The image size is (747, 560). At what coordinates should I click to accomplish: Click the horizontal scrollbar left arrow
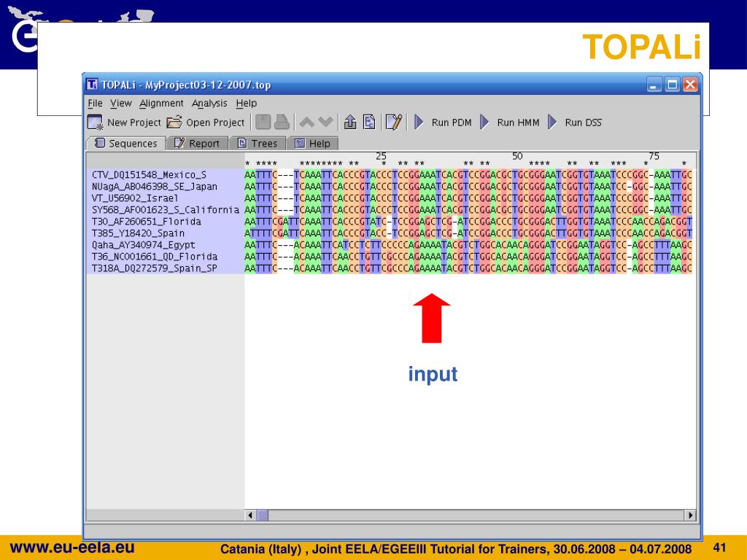[250, 516]
